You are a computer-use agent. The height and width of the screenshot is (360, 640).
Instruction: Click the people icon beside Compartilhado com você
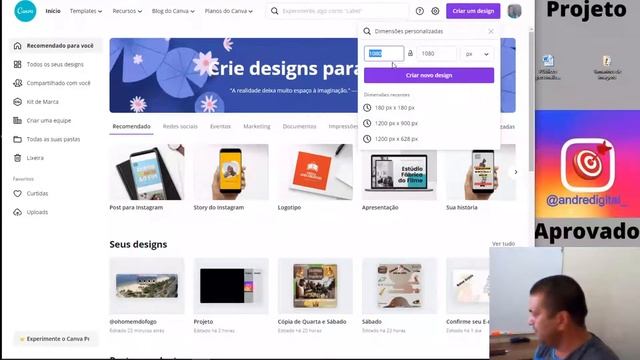[x=18, y=83]
